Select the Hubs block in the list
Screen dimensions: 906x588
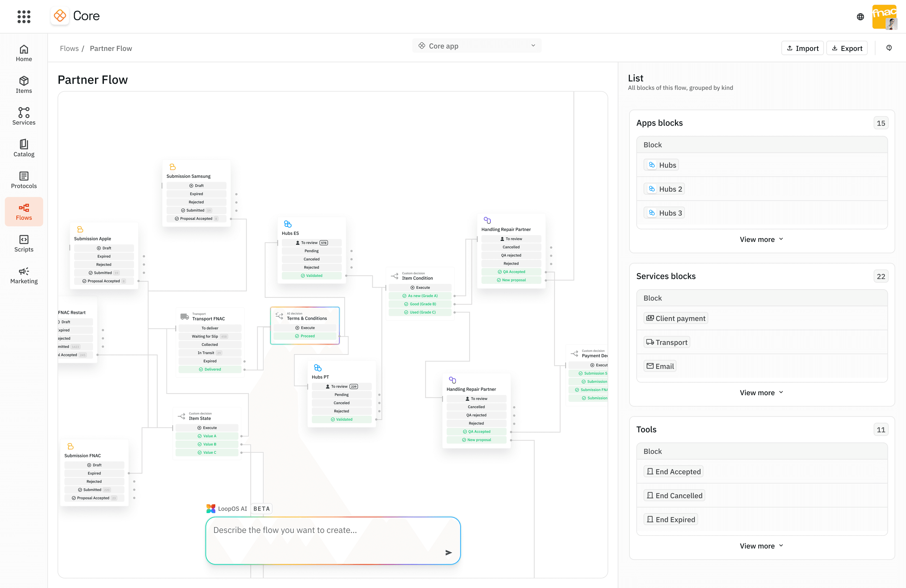tap(662, 165)
